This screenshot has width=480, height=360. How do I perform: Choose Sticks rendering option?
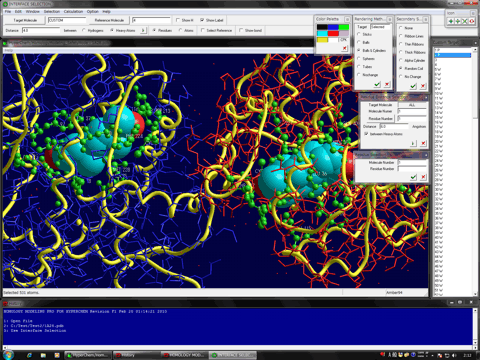tap(359, 34)
